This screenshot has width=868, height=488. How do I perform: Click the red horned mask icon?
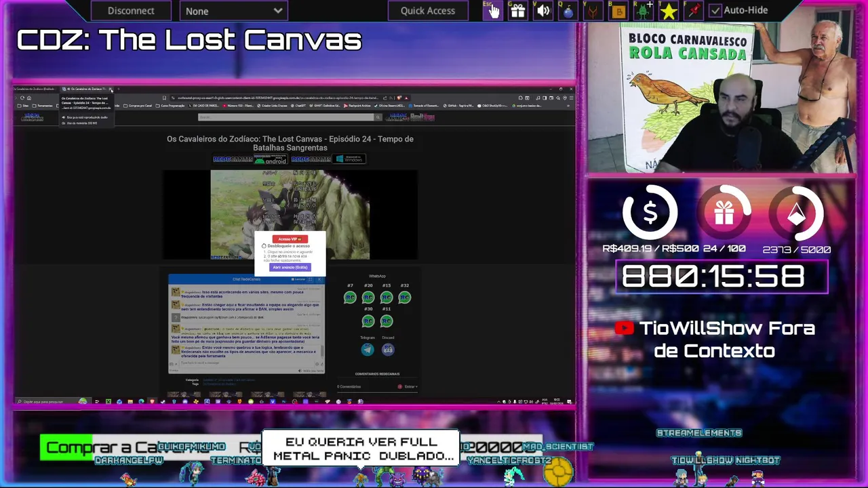coord(593,11)
